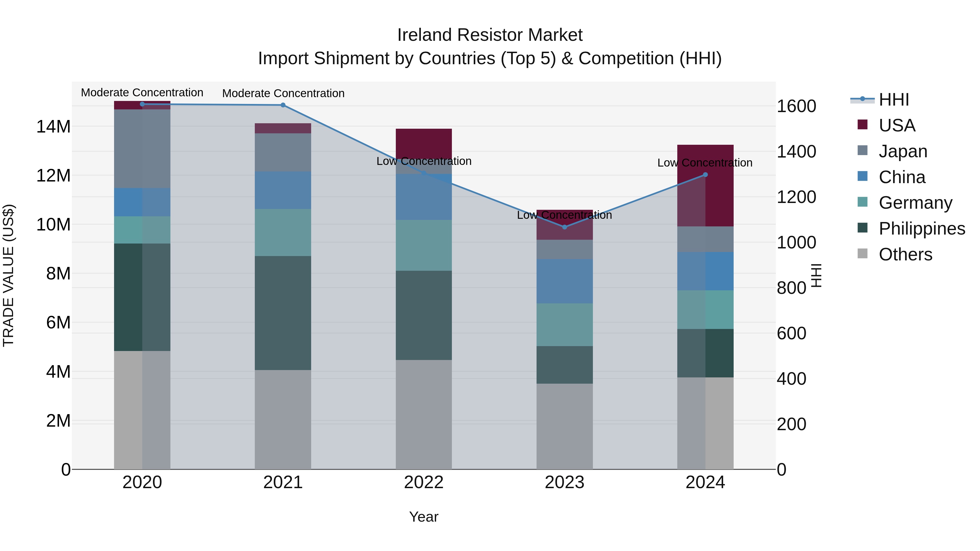Click the 2020 Others bar segment
This screenshot has height=551, width=980.
142,410
